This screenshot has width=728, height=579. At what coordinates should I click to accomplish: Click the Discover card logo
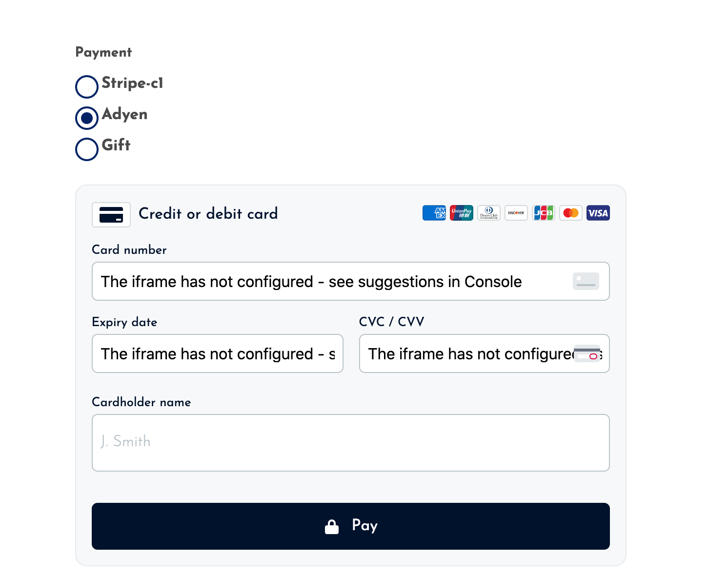pyautogui.click(x=516, y=213)
